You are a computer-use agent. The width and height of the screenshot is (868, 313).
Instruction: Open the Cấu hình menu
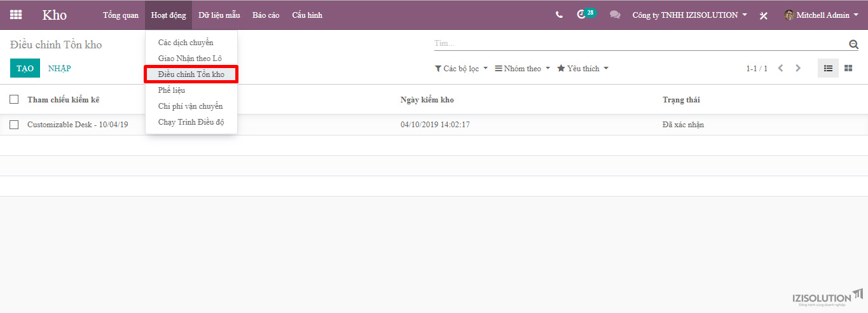pyautogui.click(x=307, y=15)
